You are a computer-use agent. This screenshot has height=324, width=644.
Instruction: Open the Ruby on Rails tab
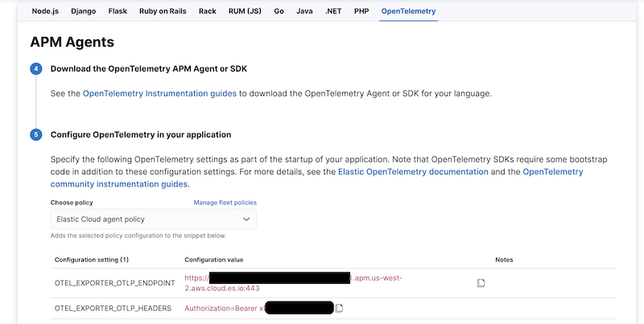click(x=163, y=12)
